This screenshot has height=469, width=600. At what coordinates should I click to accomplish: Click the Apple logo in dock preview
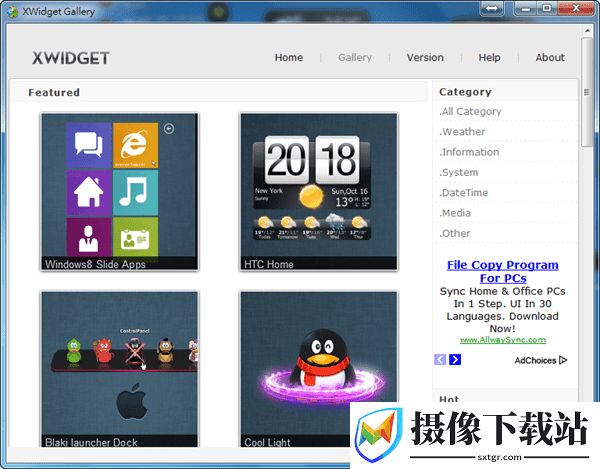tap(132, 401)
